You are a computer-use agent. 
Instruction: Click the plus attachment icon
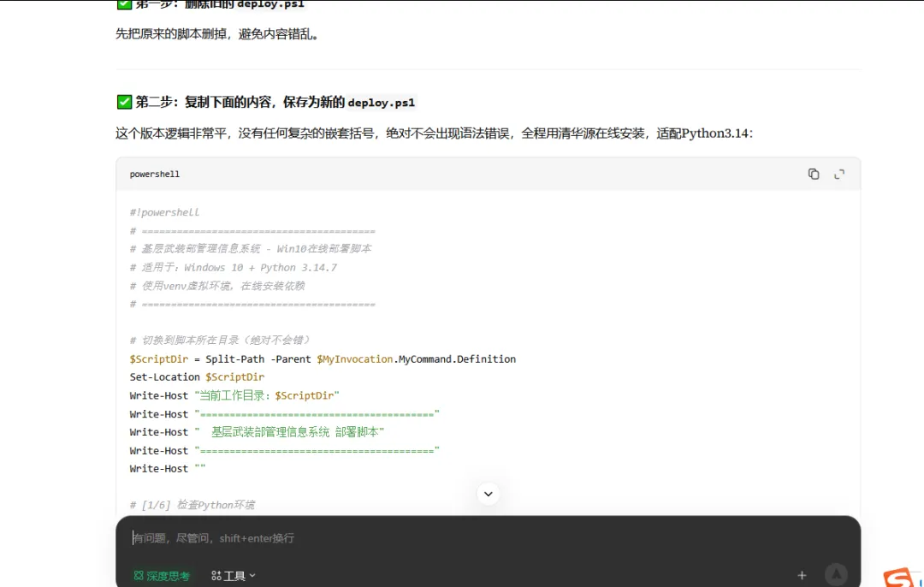click(x=802, y=575)
